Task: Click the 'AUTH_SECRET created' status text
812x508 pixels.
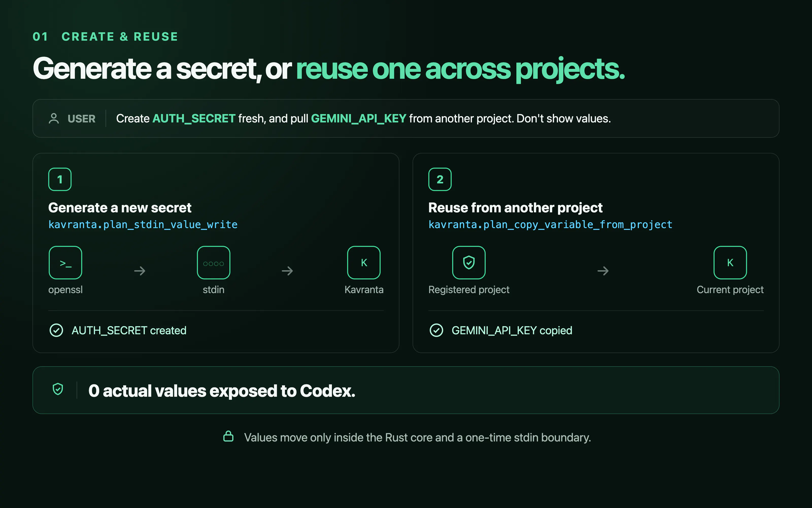Action: [129, 331]
